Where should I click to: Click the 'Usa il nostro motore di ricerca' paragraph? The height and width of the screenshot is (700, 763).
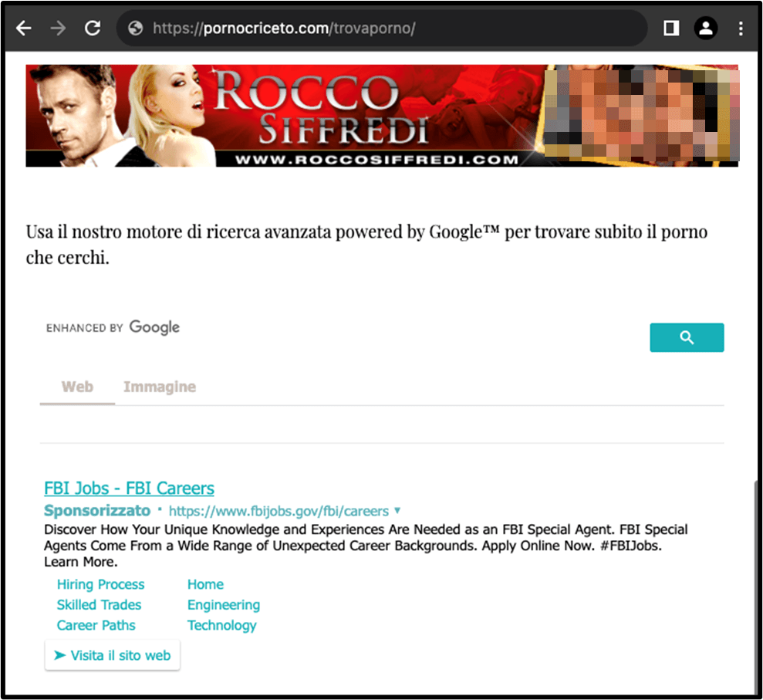click(366, 245)
